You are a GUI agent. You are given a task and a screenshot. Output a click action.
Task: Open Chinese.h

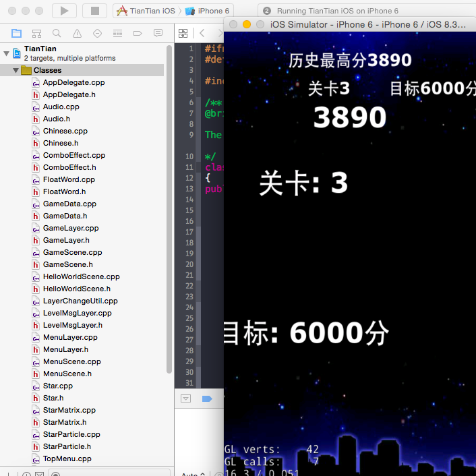coord(61,144)
